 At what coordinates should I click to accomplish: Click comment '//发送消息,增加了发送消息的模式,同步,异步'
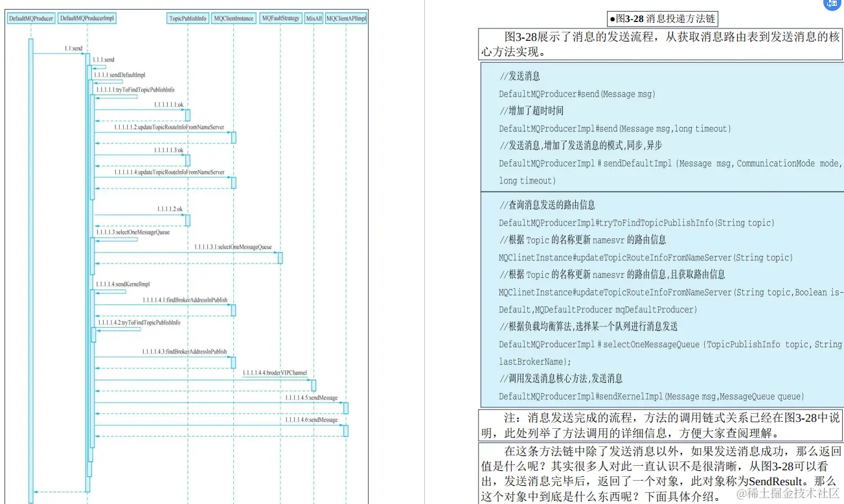[x=580, y=146]
